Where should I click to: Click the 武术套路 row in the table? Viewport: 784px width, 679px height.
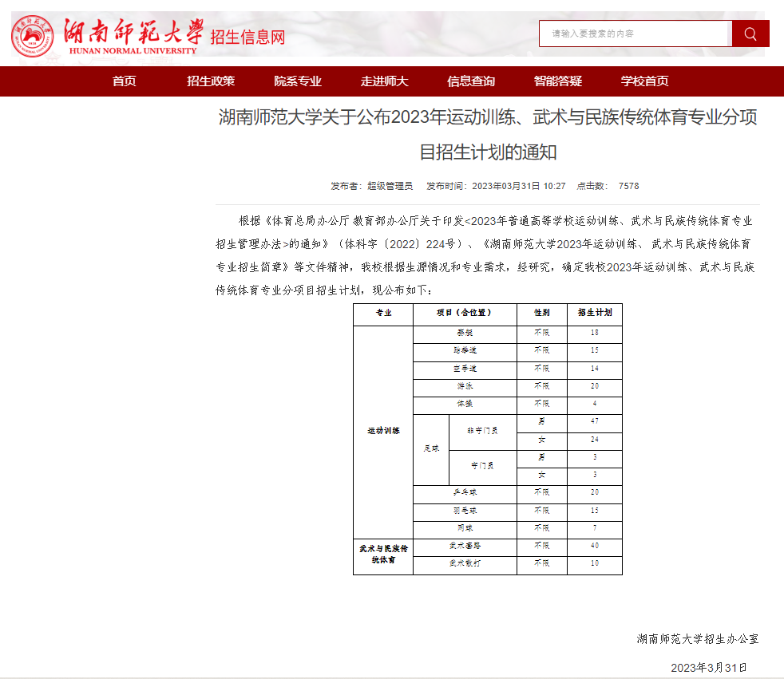(x=465, y=547)
